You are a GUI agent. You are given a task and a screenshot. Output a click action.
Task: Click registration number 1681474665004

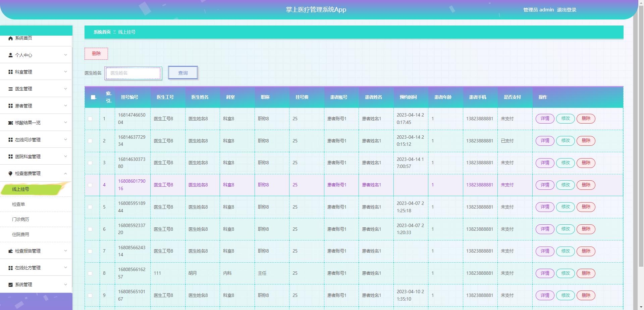coord(132,119)
